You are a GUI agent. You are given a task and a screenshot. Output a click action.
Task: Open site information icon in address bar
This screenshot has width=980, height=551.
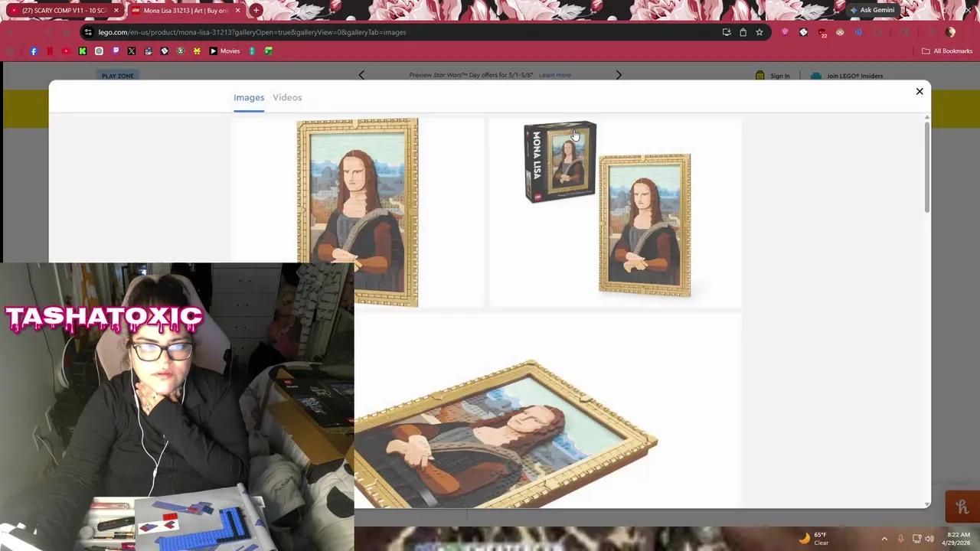pyautogui.click(x=89, y=32)
